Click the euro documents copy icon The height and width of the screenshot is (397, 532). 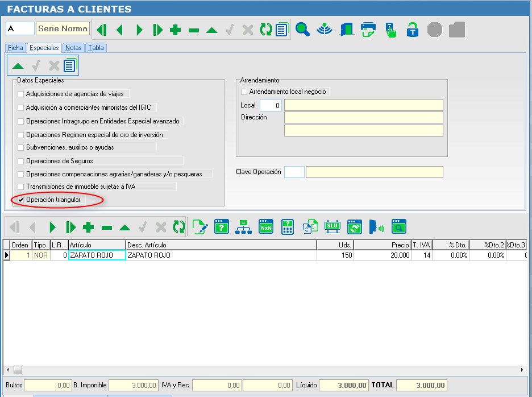(x=310, y=227)
